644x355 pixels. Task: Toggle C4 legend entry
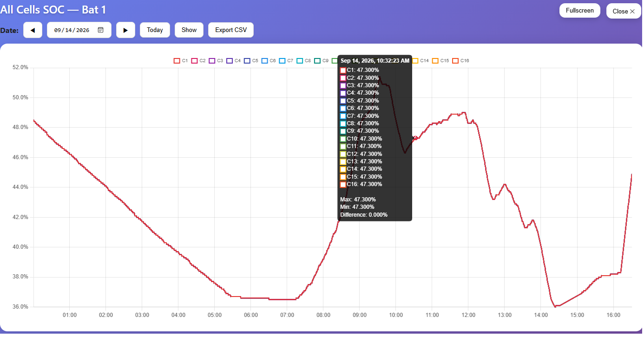coord(234,61)
